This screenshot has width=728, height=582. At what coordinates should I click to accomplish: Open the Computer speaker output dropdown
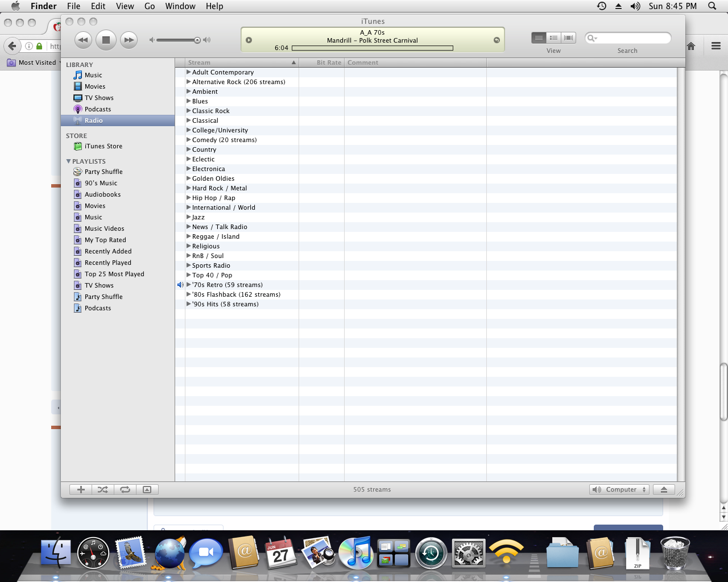(619, 489)
